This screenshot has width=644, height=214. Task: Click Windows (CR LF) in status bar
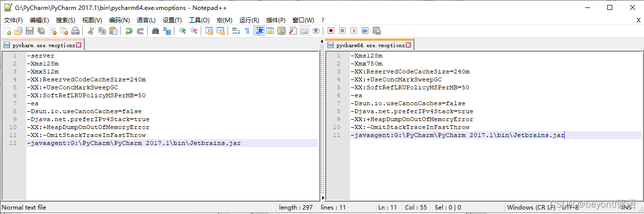click(531, 208)
